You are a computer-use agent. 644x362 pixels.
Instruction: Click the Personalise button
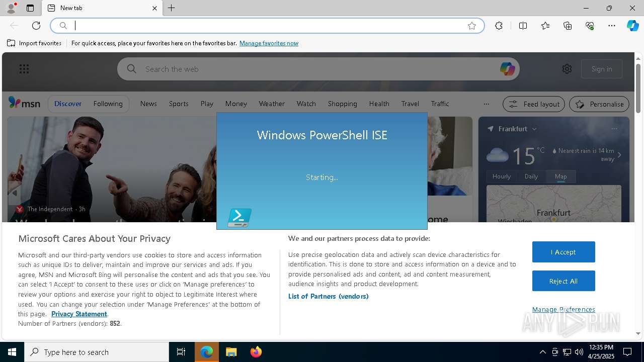599,104
